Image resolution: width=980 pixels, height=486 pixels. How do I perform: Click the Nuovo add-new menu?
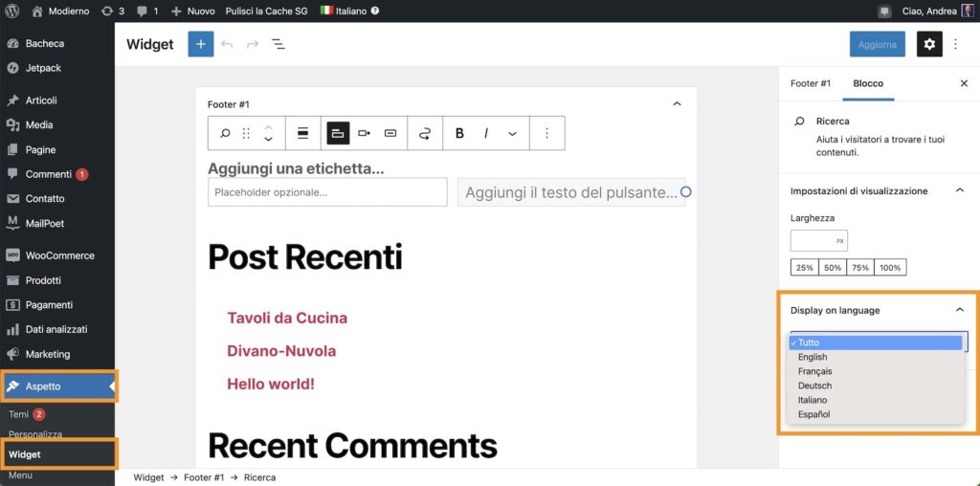192,11
